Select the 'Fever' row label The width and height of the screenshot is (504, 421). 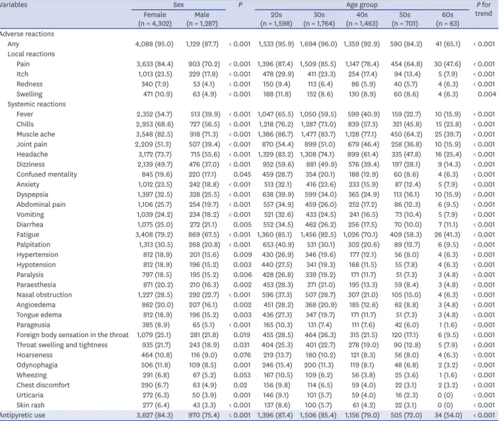(x=25, y=114)
